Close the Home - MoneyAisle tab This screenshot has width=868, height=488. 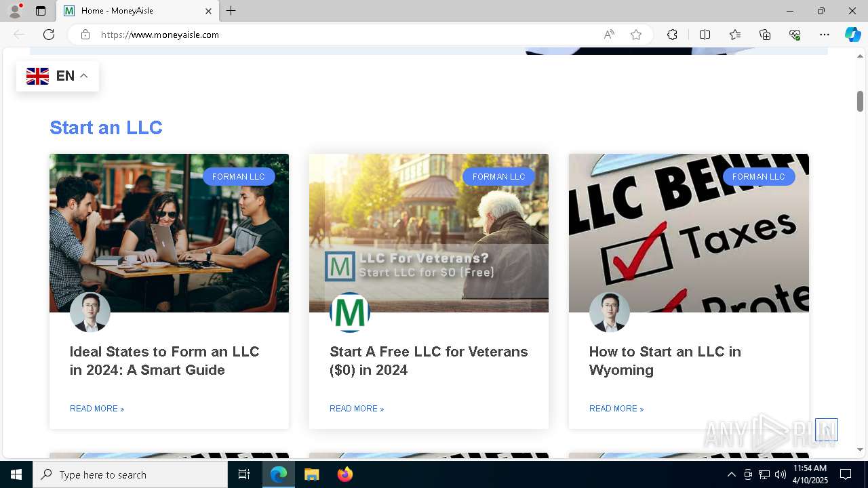(x=208, y=11)
